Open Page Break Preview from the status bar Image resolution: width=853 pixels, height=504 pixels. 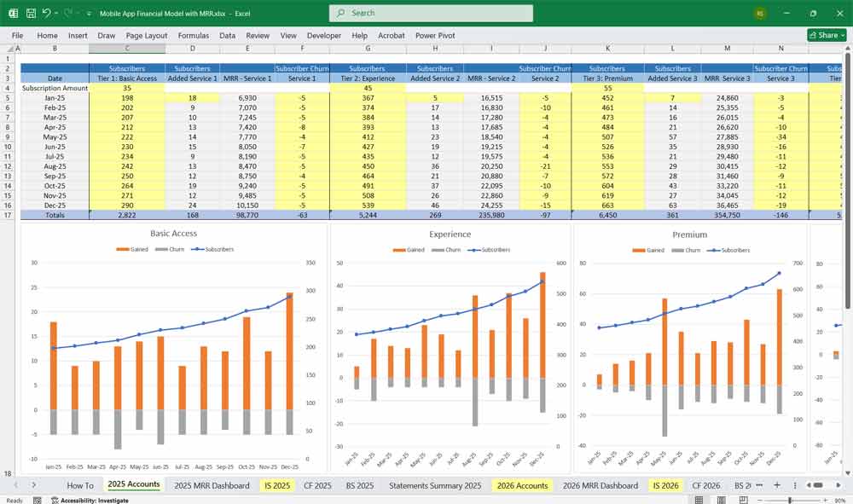point(744,499)
